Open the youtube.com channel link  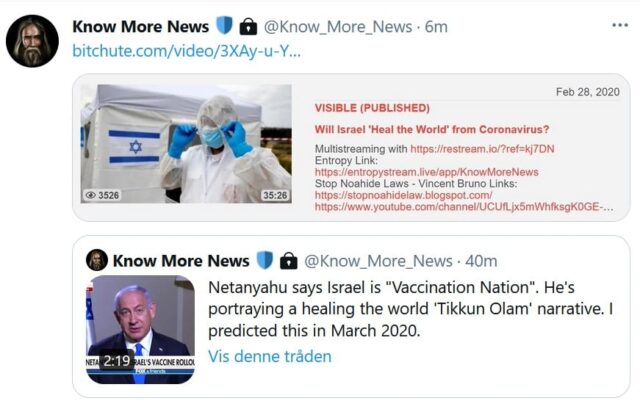coord(464,207)
